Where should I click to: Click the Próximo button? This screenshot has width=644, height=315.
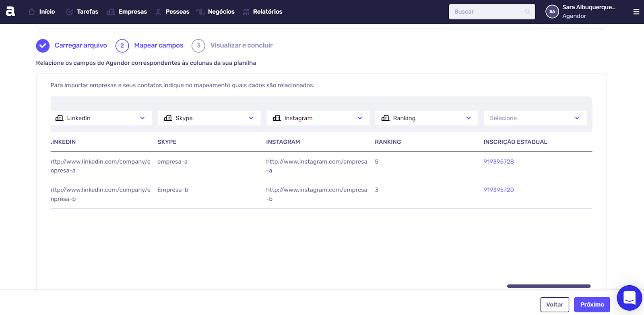coord(592,305)
